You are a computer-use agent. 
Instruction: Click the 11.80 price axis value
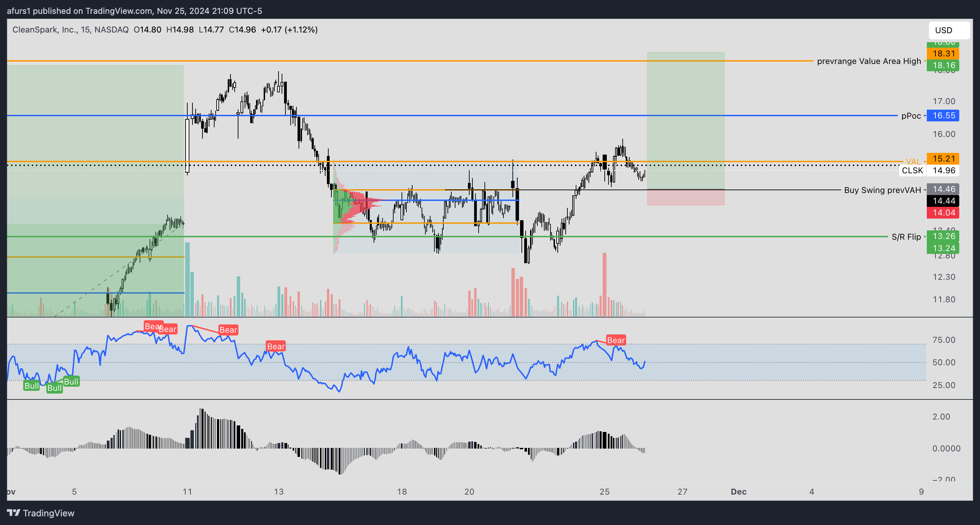943,299
